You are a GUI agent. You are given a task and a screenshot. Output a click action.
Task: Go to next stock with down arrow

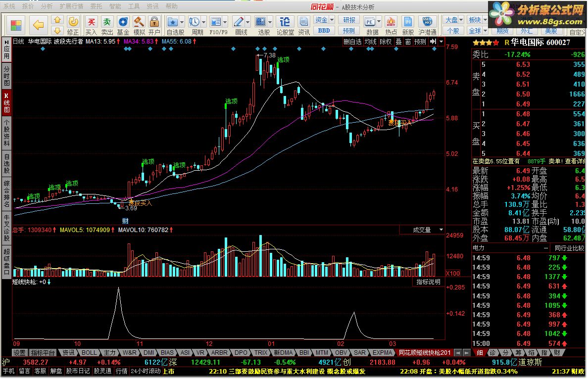(57, 30)
